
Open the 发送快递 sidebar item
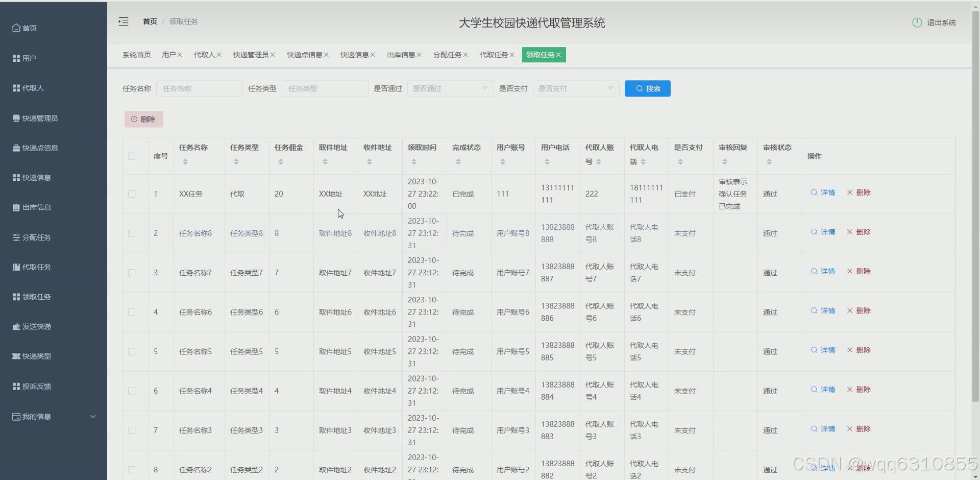[x=36, y=326]
